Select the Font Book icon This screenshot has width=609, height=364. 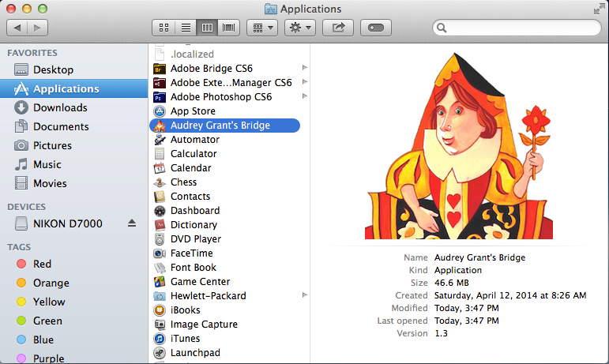(x=160, y=268)
